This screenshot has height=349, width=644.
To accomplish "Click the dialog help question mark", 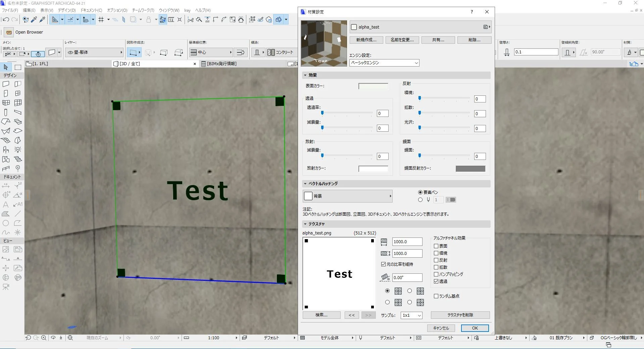I will 472,12.
